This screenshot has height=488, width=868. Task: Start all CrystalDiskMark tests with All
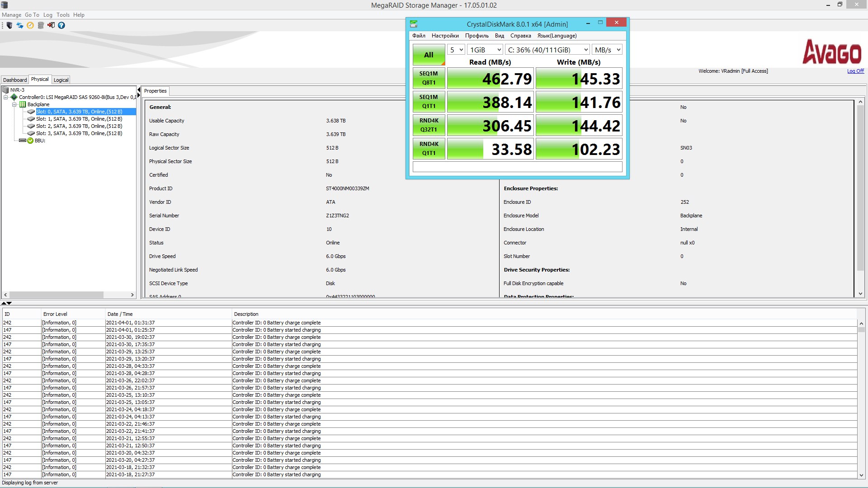428,55
